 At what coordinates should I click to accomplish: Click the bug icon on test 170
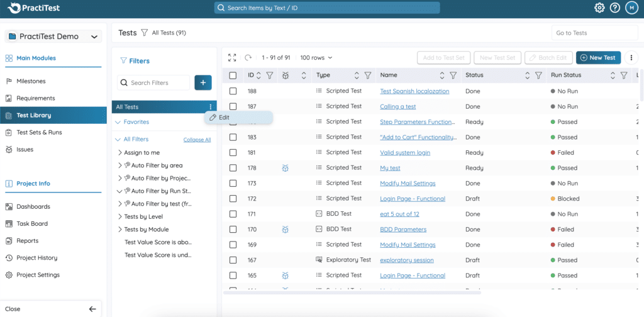[x=286, y=230]
